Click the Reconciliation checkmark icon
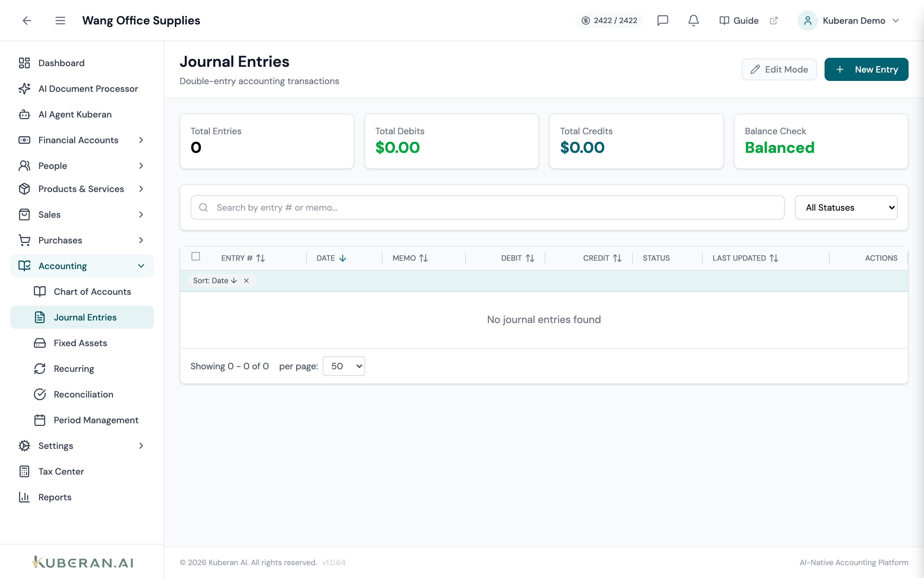This screenshot has height=578, width=924. (x=40, y=394)
